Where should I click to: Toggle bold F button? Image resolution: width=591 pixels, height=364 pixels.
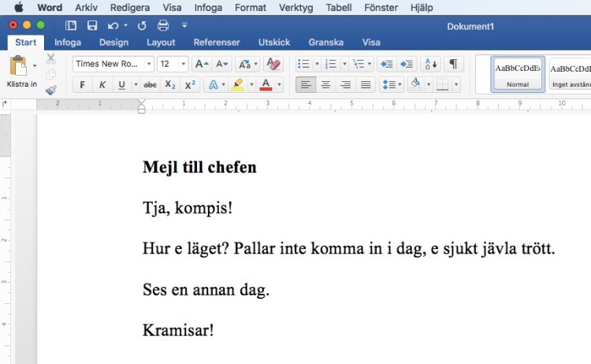click(x=82, y=85)
